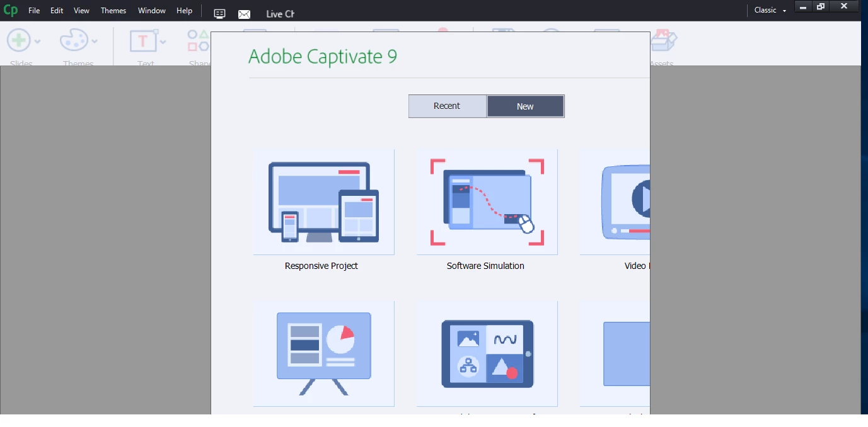Restore down the Captivate window
Viewport: 868px width, 427px height.
pyautogui.click(x=820, y=6)
